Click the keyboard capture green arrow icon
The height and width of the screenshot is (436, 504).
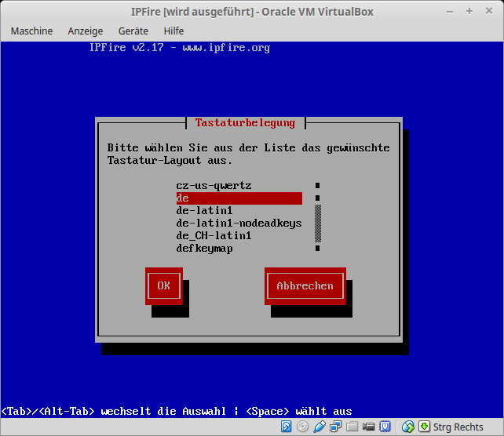coord(424,427)
